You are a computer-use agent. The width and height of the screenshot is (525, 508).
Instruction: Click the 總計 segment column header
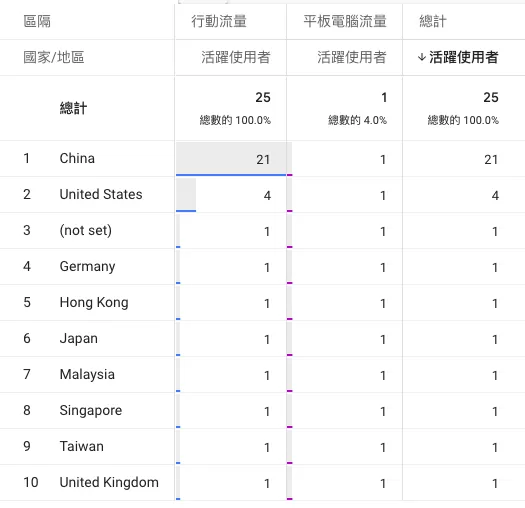pos(433,21)
